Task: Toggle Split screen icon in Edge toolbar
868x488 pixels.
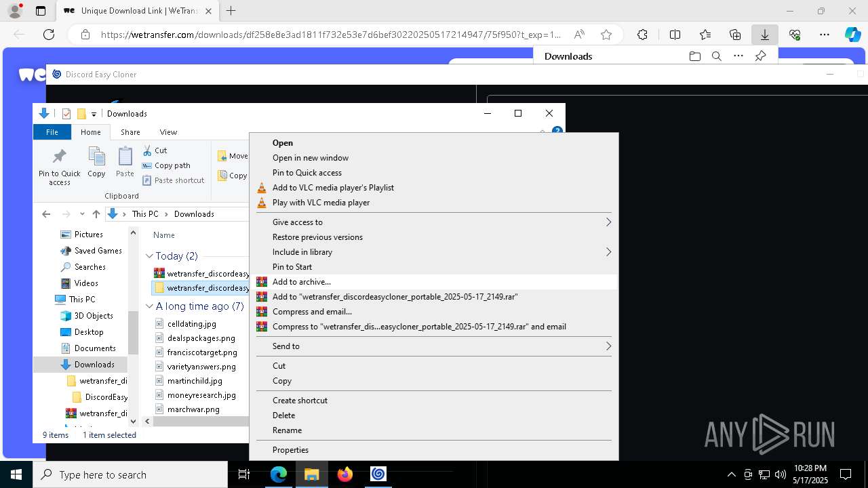Action: pyautogui.click(x=675, y=35)
